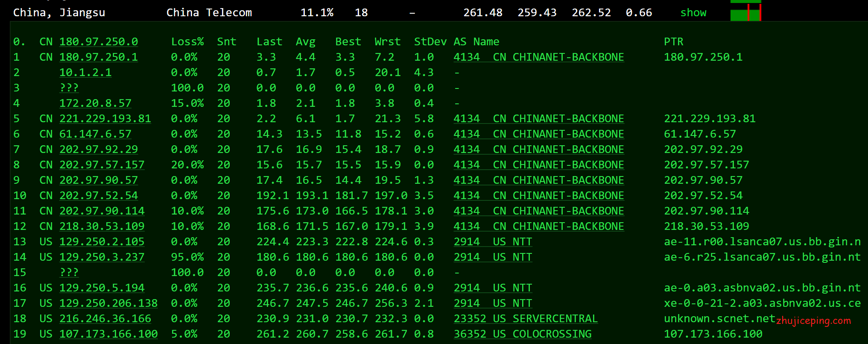This screenshot has height=344, width=868.
Task: Select the 11.1% loss value in summary row
Action: point(317,13)
